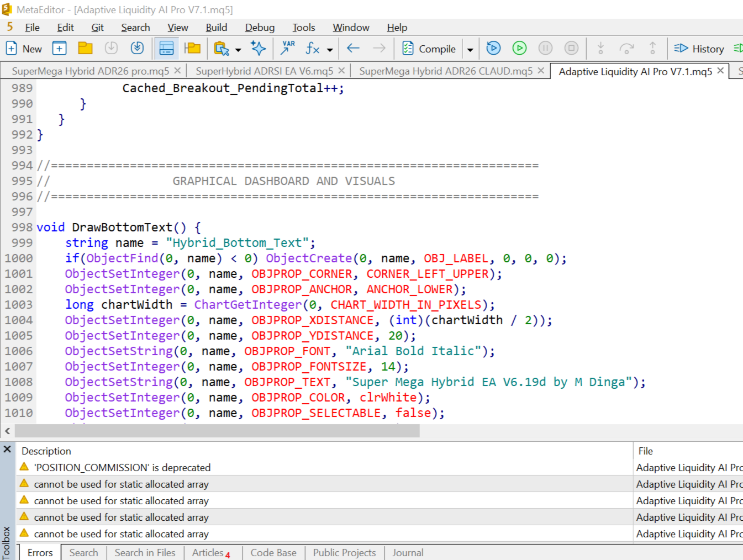Navigate back with the left arrow
Image resolution: width=743 pixels, height=560 pixels.
coord(353,49)
